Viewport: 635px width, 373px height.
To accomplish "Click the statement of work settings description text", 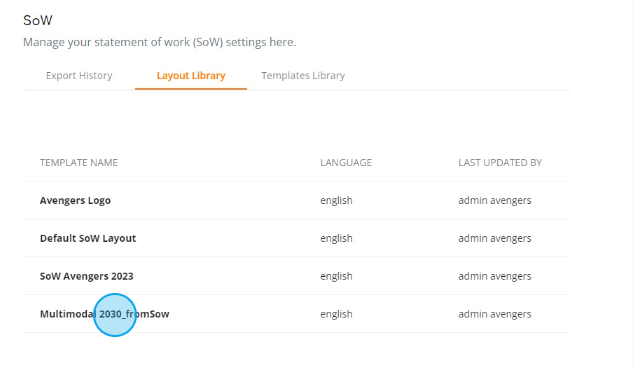I will (160, 42).
